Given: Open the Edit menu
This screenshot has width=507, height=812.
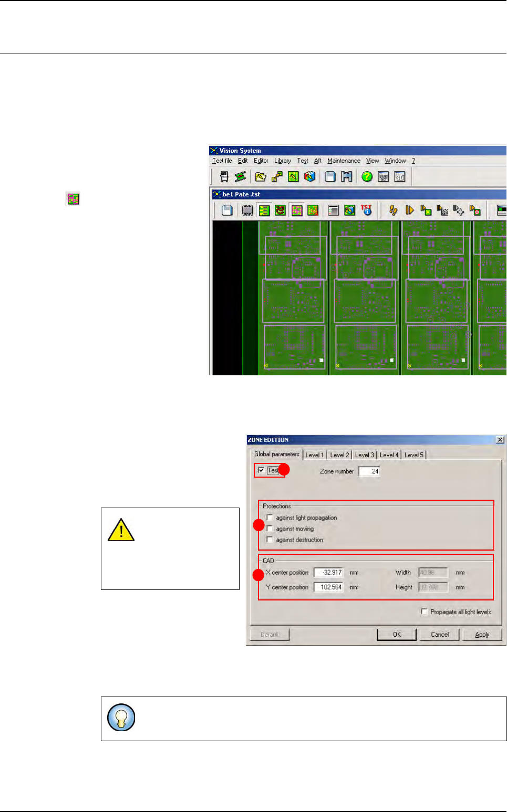Looking at the screenshot, I should click(x=243, y=161).
